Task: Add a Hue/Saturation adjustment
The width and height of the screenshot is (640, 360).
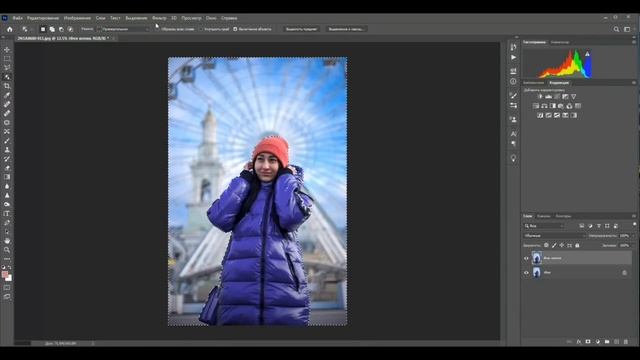Action: click(536, 106)
